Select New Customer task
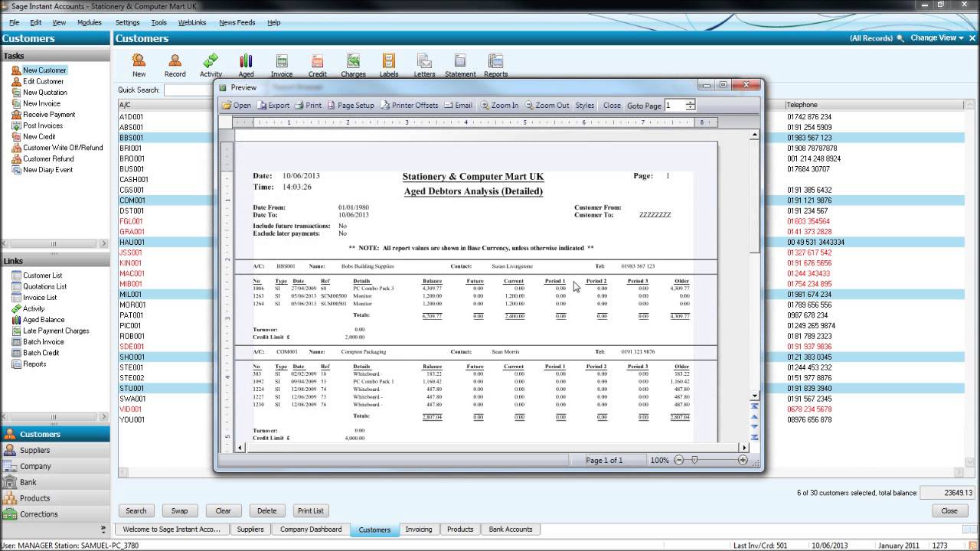Screen dimensions: 980x551 click(x=44, y=70)
